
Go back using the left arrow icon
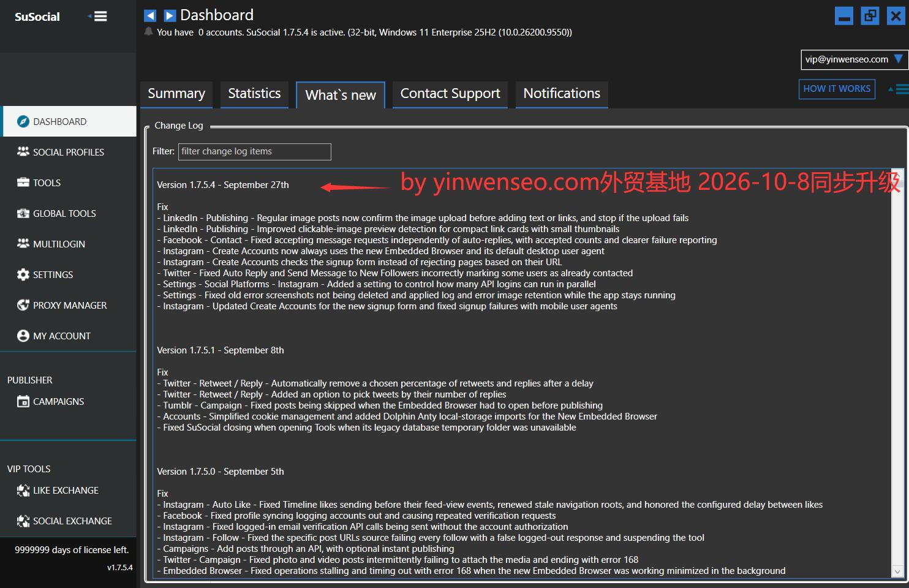click(x=150, y=15)
